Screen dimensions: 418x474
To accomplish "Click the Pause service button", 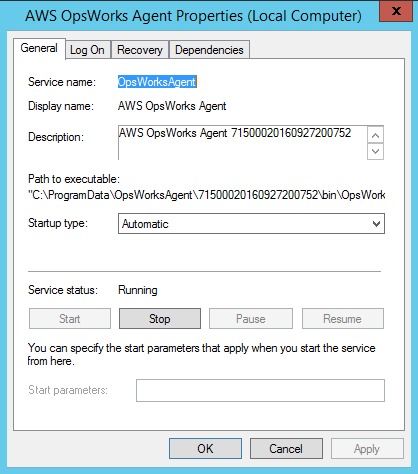I will point(251,319).
